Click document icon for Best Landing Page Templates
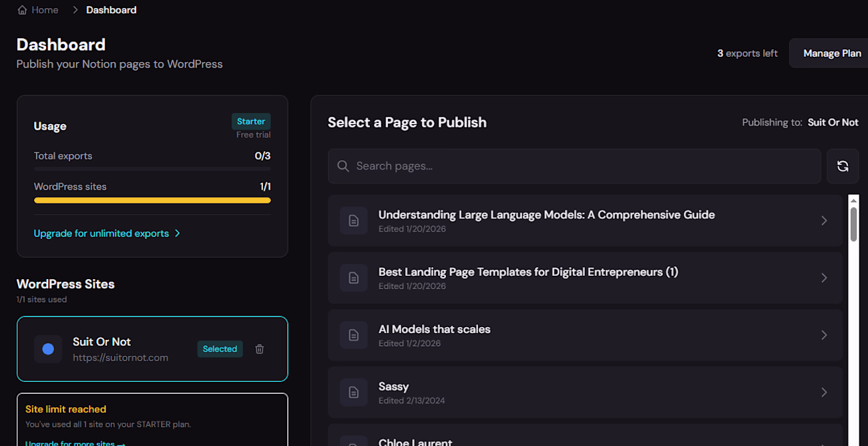This screenshot has height=446, width=868. click(x=354, y=278)
